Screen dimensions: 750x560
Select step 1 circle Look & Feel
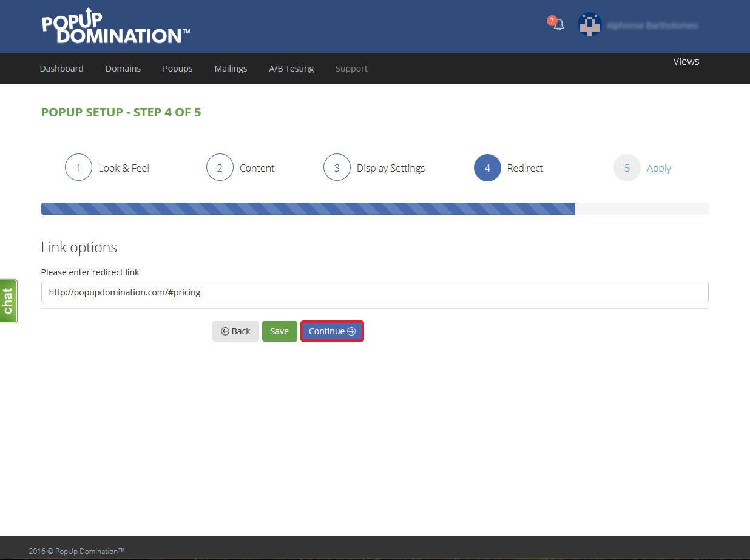point(78,168)
